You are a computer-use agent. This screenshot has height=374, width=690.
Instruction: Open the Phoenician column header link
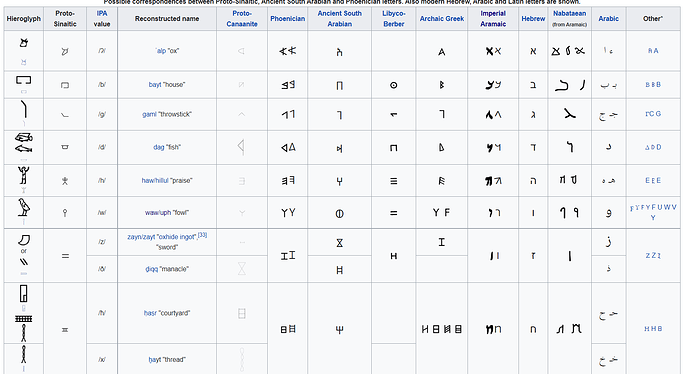[287, 18]
